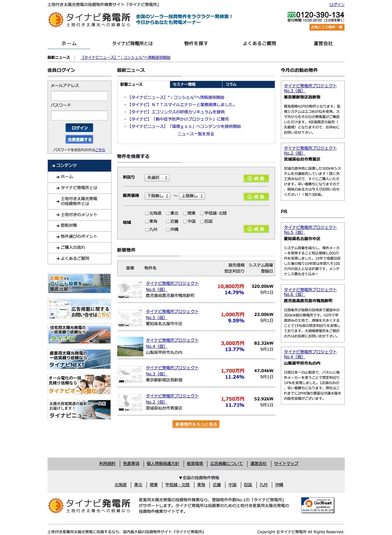The height and width of the screenshot is (535, 392).
Task: Open タイナビオール電化 banner
Action: 79,384
